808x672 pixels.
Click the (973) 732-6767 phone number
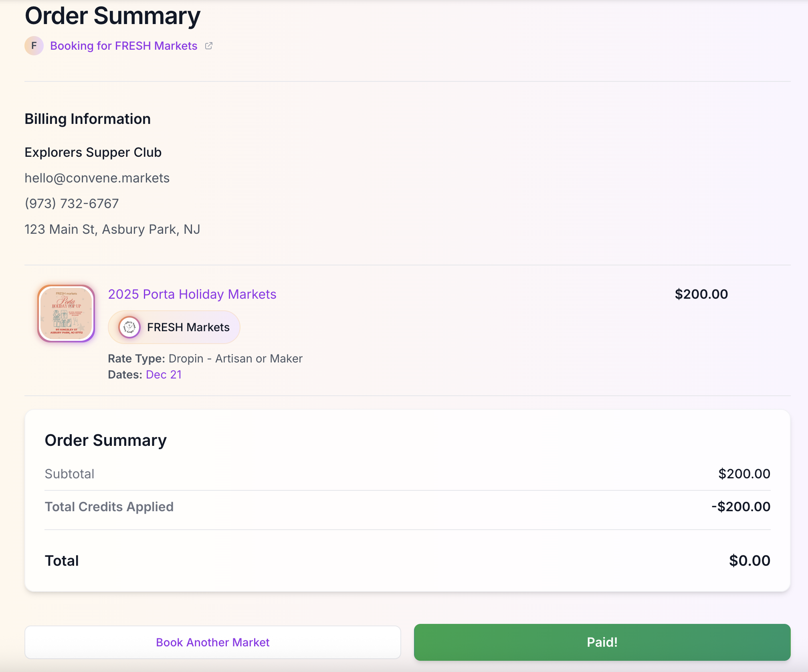72,204
